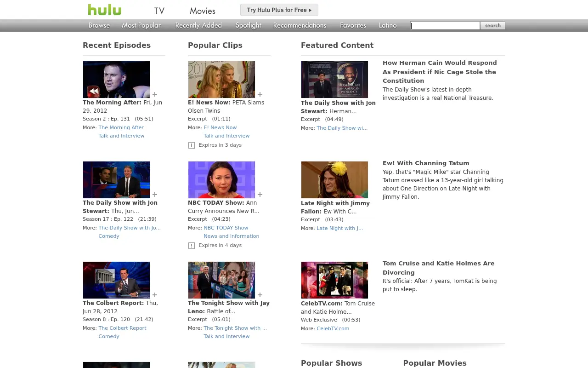Open Late Night with J... link
This screenshot has height=368, width=588.
pos(339,228)
